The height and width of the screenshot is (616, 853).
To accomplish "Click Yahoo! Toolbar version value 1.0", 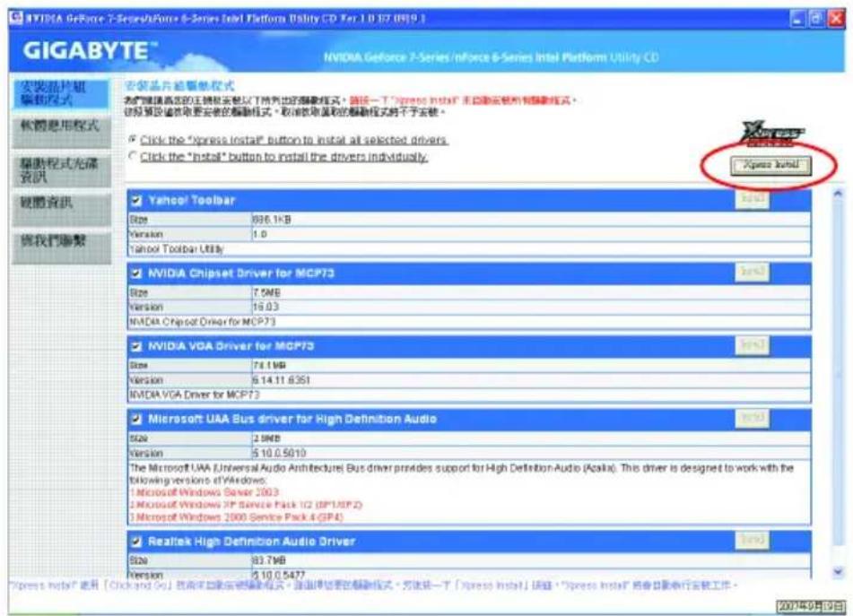I will click(259, 234).
